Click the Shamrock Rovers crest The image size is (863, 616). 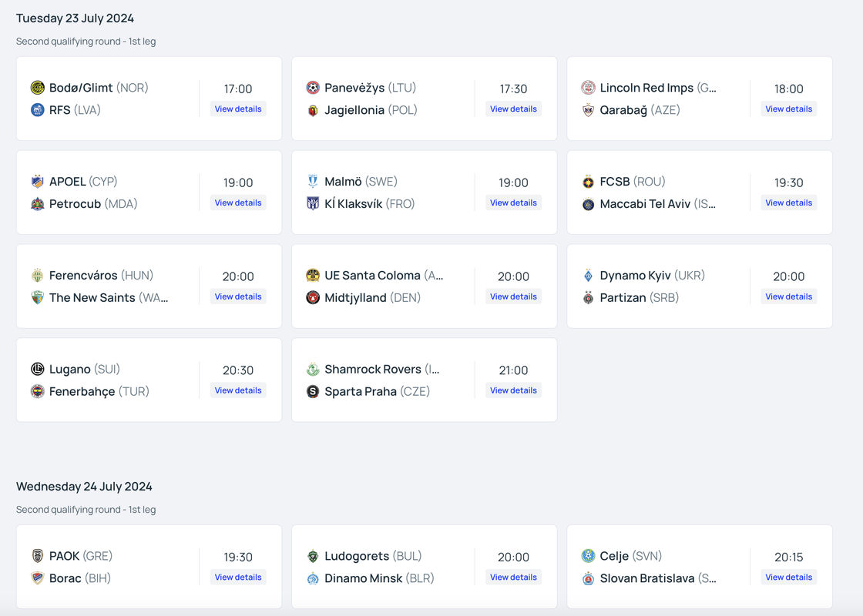pos(313,369)
